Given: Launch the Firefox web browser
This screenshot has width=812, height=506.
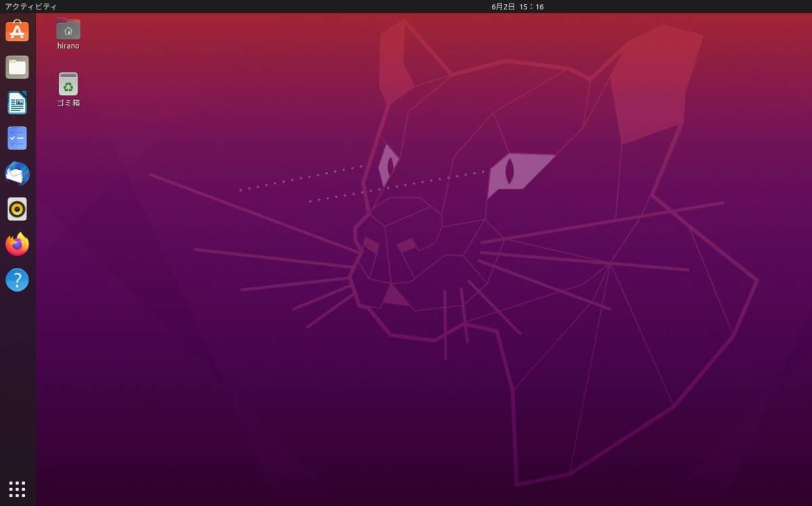Looking at the screenshot, I should click(17, 244).
